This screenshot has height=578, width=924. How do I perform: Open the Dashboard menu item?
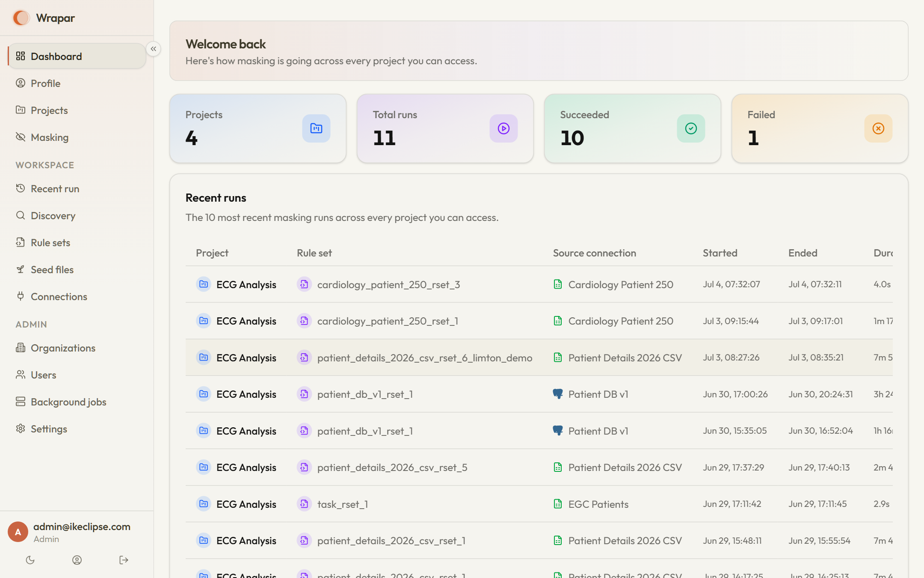[x=77, y=56]
